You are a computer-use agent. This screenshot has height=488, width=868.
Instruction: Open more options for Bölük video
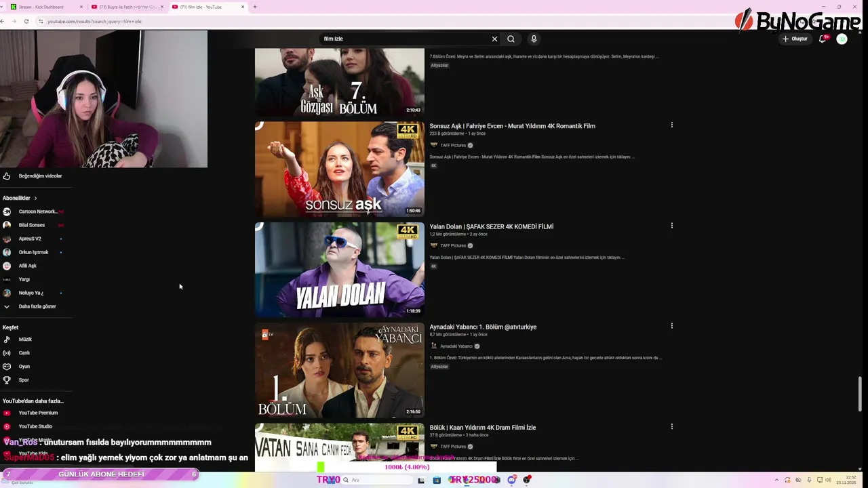(x=671, y=426)
